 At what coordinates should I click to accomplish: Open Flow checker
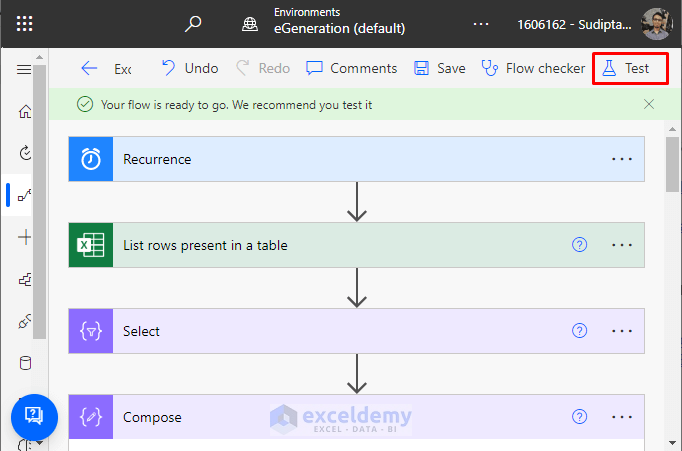coord(533,68)
